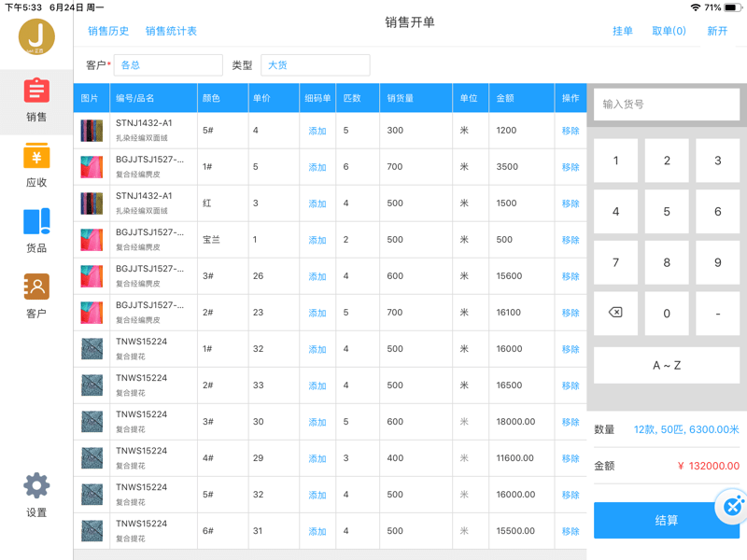
Task: Click 取单(0) to retrieve orders
Action: click(669, 31)
